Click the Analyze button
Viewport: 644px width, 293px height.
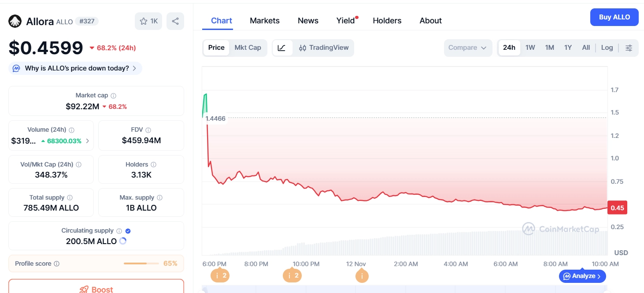582,276
